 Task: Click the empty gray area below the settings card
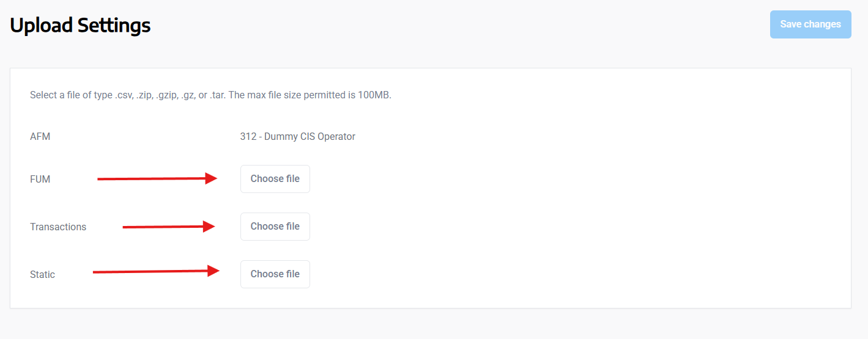[428, 324]
